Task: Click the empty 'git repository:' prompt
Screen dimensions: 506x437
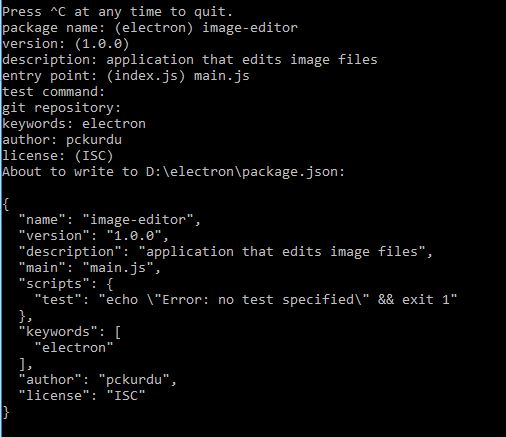Action: 61,108
